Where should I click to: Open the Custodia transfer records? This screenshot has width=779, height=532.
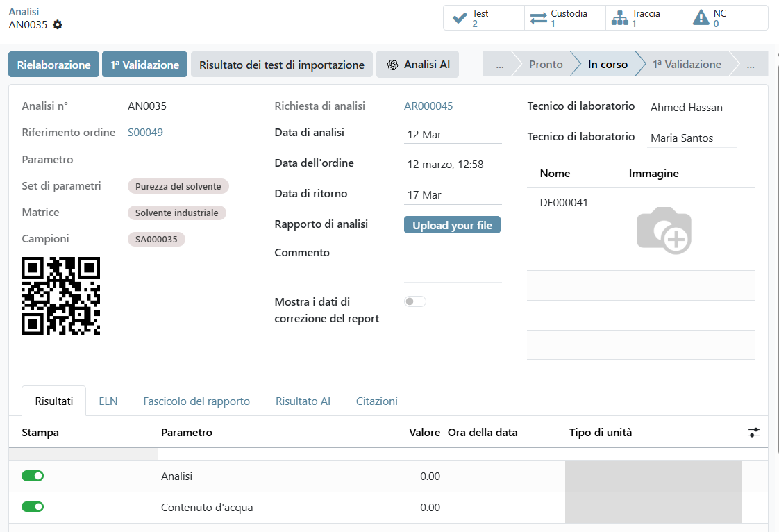point(564,18)
